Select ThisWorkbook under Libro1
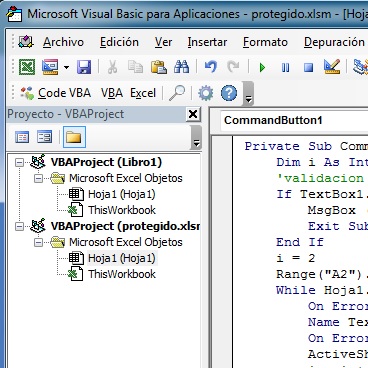This screenshot has width=368, height=368. (x=122, y=210)
